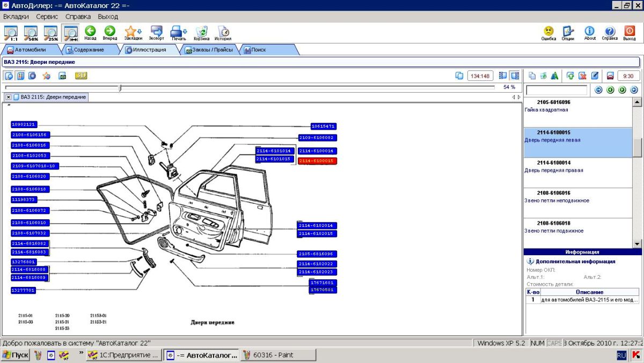Click the blue A font icon in parts toolbar

tap(555, 76)
